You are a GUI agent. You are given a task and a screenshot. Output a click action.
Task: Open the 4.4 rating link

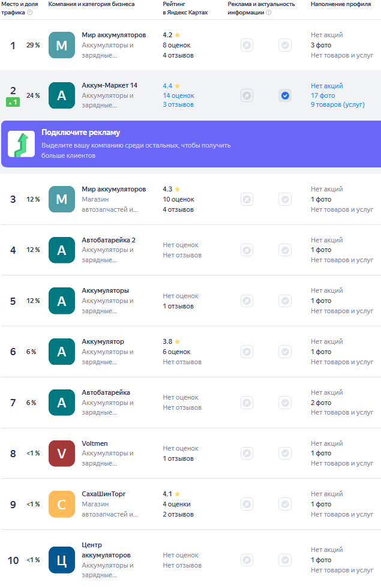pos(172,86)
